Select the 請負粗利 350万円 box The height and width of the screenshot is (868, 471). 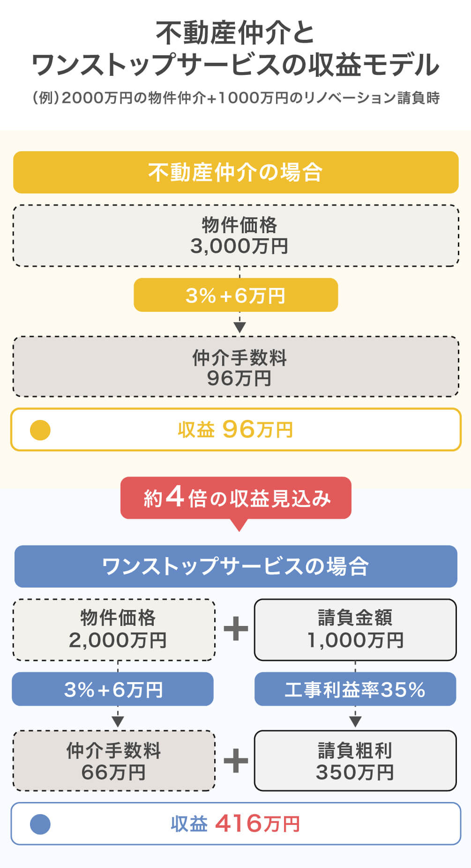tap(355, 761)
